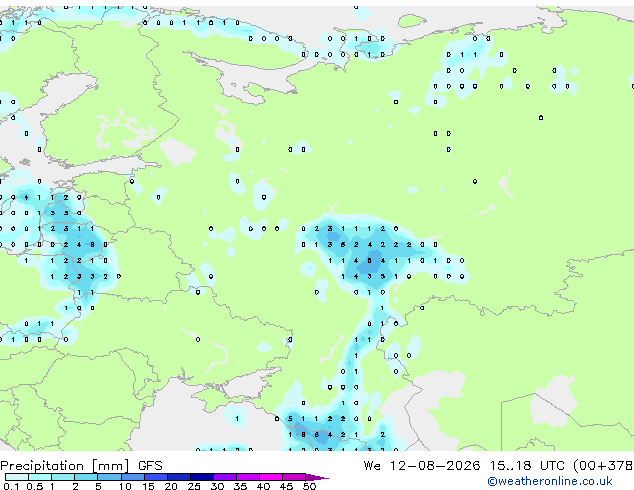Click the 'We 12-08-2026 15..18 UTC' date text
The width and height of the screenshot is (634, 490).
pyautogui.click(x=464, y=466)
